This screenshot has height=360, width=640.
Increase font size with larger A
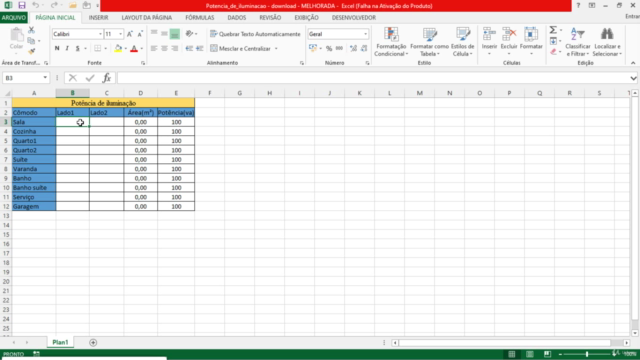click(130, 34)
